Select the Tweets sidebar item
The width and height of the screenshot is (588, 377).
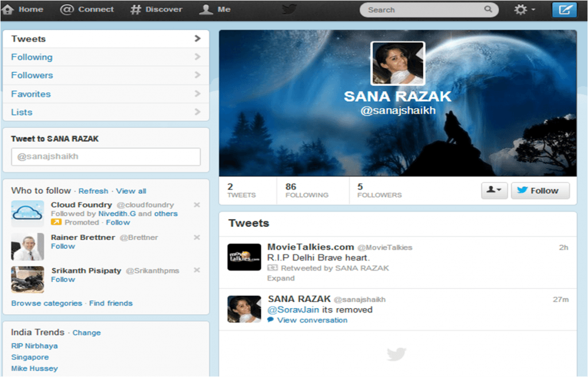click(106, 39)
